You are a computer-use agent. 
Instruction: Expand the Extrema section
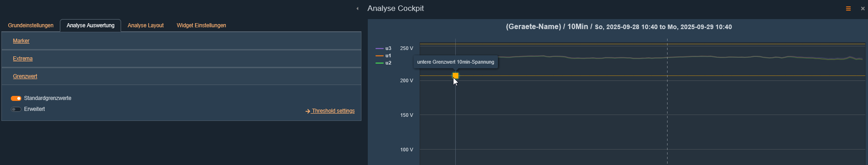coord(23,59)
